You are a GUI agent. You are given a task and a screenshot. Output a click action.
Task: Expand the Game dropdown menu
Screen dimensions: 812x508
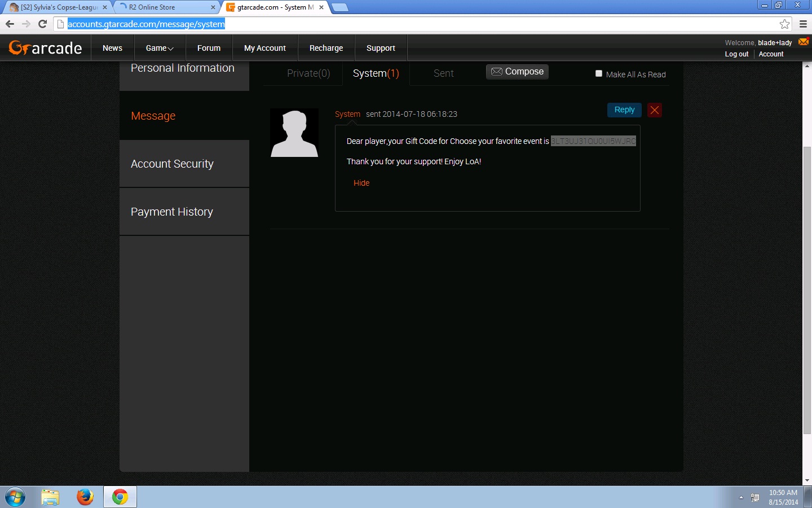(160, 48)
